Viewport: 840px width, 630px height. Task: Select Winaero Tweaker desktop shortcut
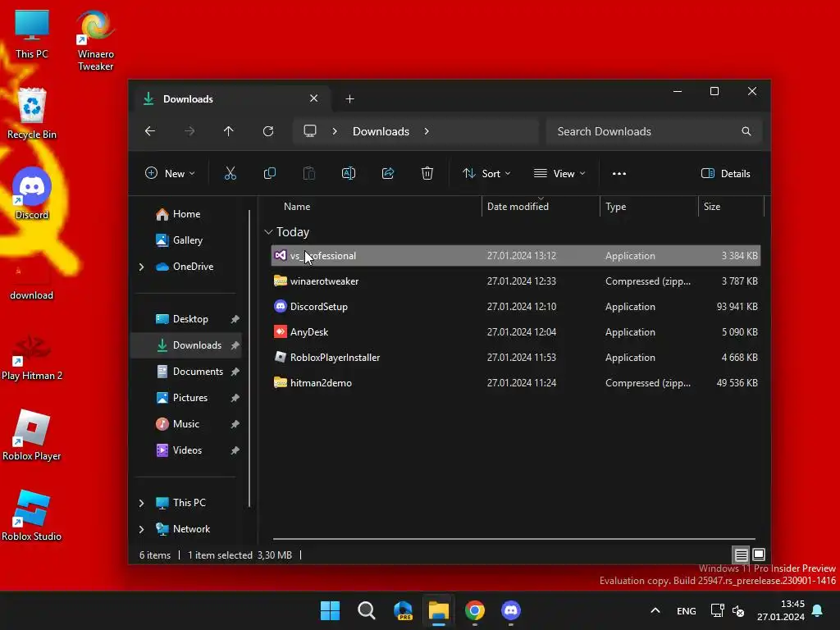click(x=95, y=40)
